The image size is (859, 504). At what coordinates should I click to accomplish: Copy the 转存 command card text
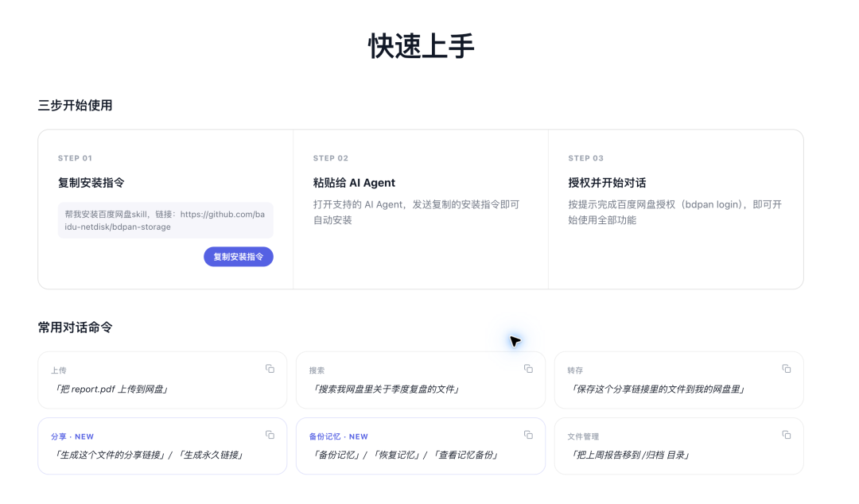pos(786,369)
